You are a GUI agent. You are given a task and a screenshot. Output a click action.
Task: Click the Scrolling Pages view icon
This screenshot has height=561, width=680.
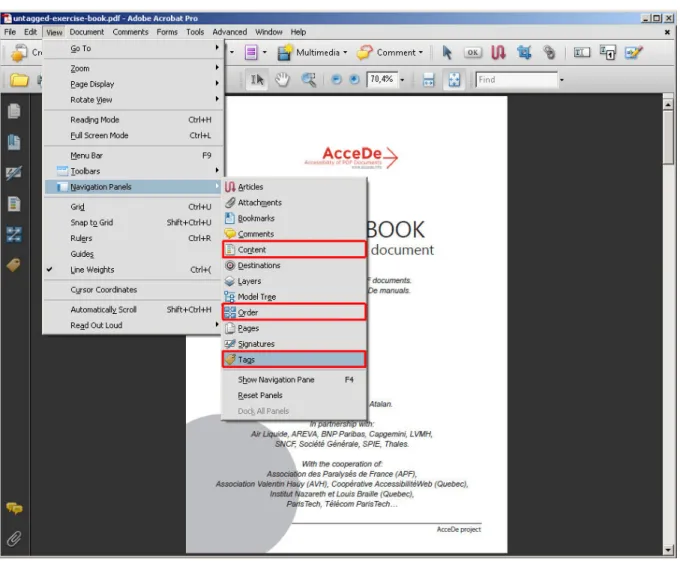coord(428,80)
